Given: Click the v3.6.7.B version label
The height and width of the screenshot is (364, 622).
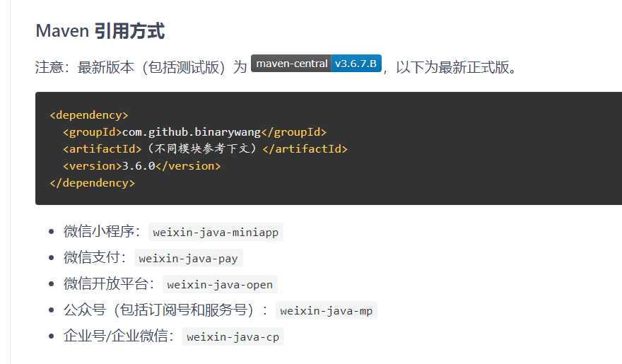Looking at the screenshot, I should pyautogui.click(x=356, y=64).
